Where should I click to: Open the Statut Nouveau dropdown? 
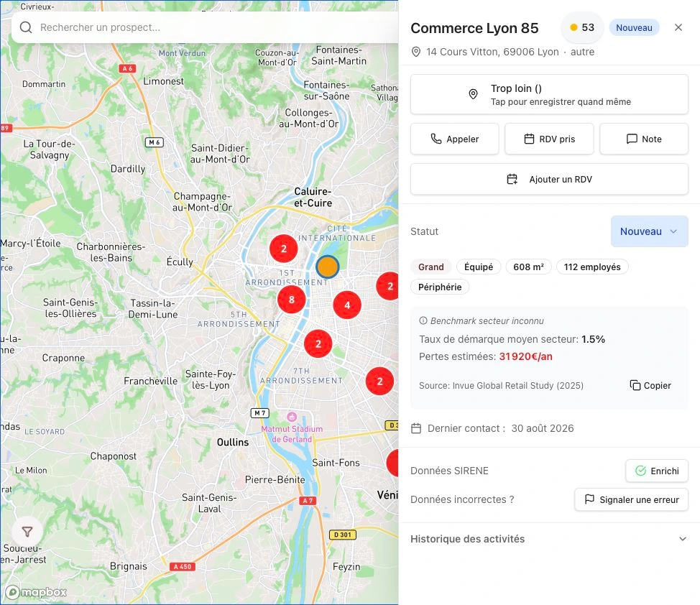(649, 231)
